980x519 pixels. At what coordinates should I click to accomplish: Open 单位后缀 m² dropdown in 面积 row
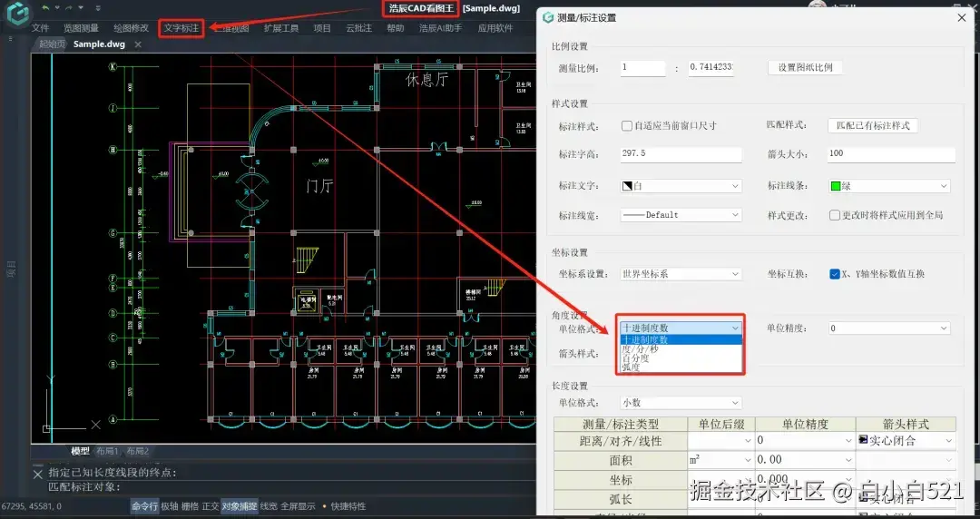[721, 460]
